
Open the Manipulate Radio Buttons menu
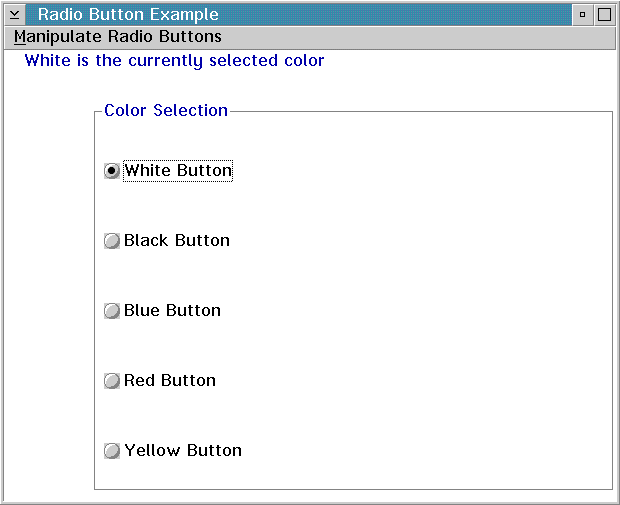tap(117, 37)
